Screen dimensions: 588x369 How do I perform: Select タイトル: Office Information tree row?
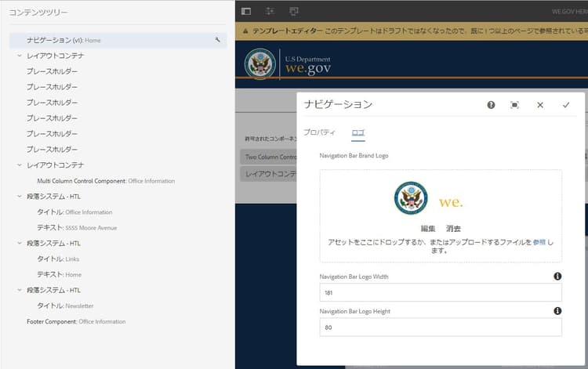coord(74,212)
